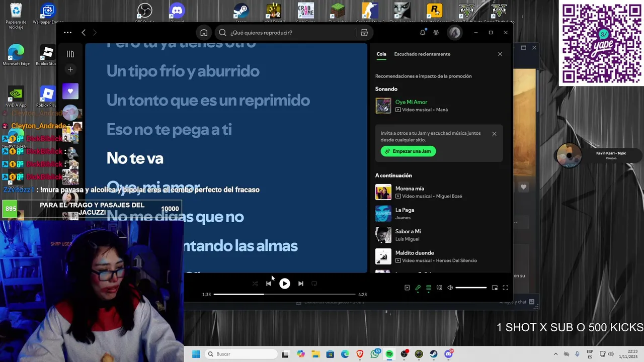
Task: Open Miguel Bosé artist link
Action: tap(449, 196)
